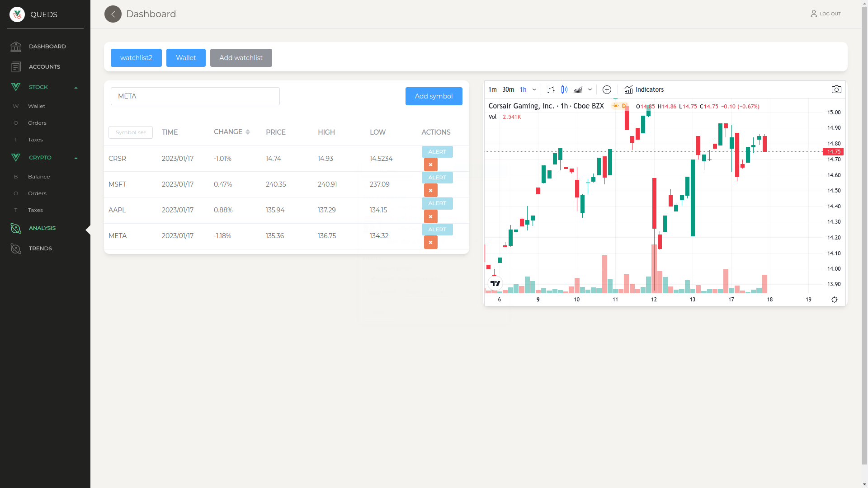Click the market status sun icon on the chart
Screen dimensions: 868x488
616,106
